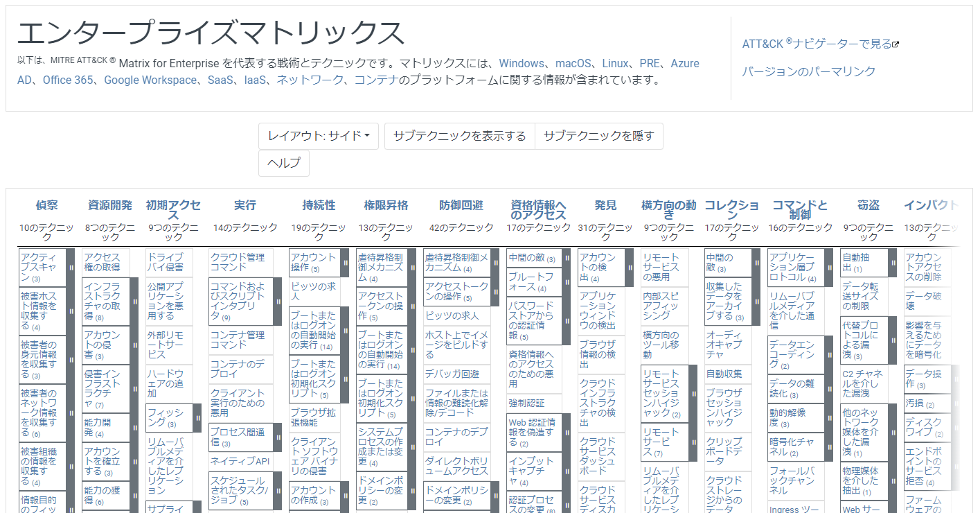Image resolution: width=980 pixels, height=513 pixels.
Task: Click the external link icon beside ATT&CK ナビゲーターで見る
Action: pyautogui.click(x=896, y=44)
